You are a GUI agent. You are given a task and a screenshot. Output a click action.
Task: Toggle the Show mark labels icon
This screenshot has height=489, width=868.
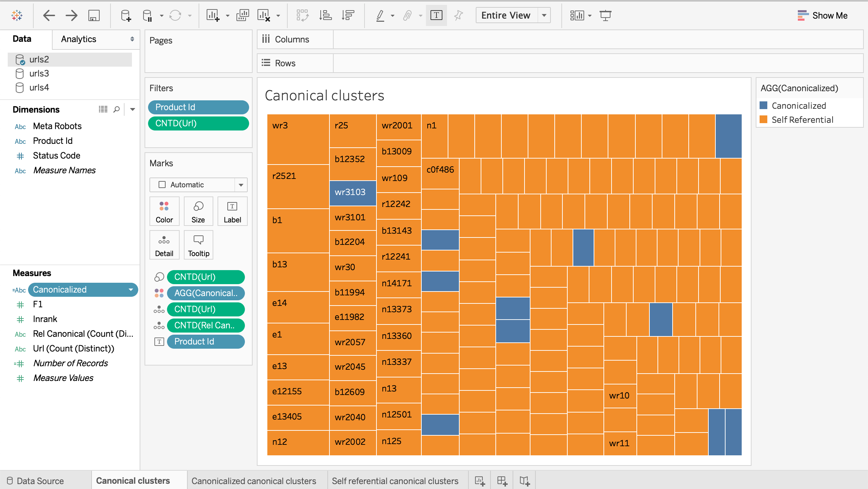point(436,15)
